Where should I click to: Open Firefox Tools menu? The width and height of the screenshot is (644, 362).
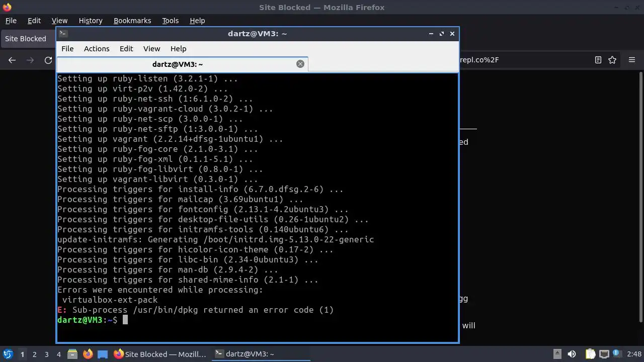(170, 21)
